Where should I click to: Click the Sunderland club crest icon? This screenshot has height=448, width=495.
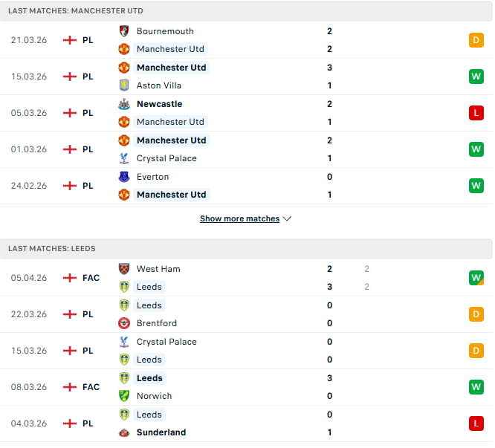124,432
